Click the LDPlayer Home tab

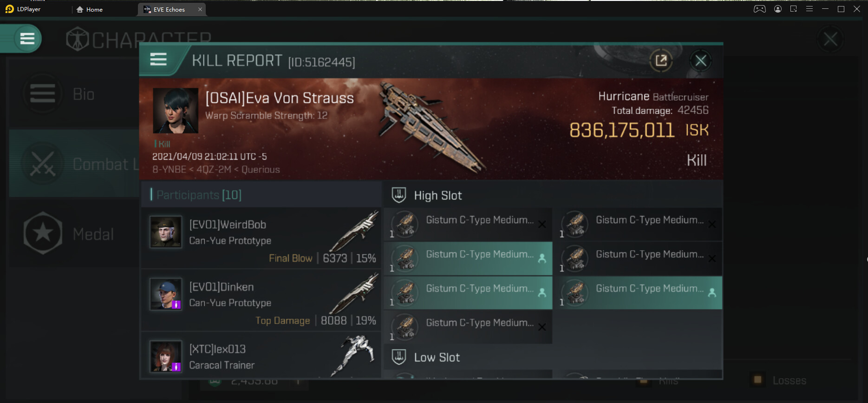[90, 9]
